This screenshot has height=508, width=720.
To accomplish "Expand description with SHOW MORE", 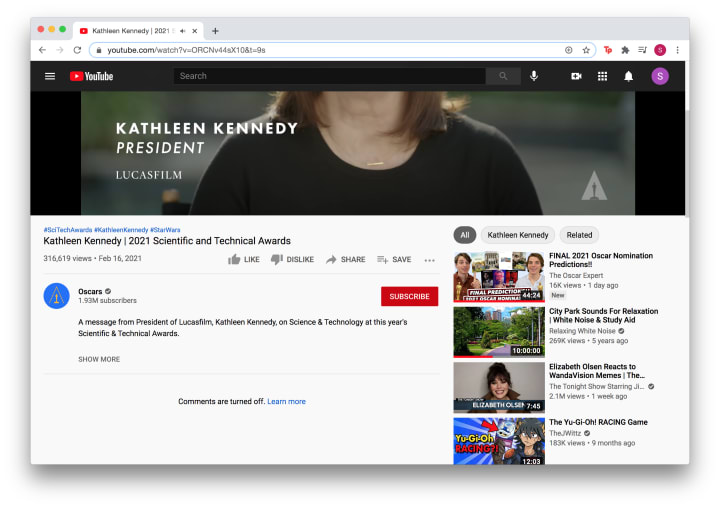I will pos(99,359).
